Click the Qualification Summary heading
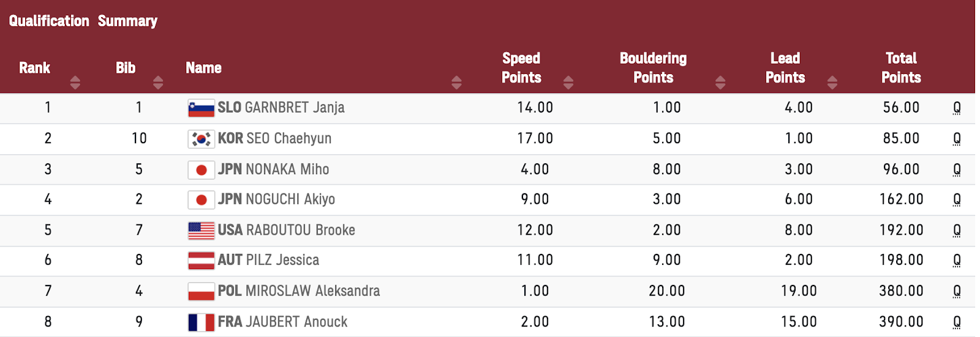Image resolution: width=980 pixels, height=337 pixels. 83,21
